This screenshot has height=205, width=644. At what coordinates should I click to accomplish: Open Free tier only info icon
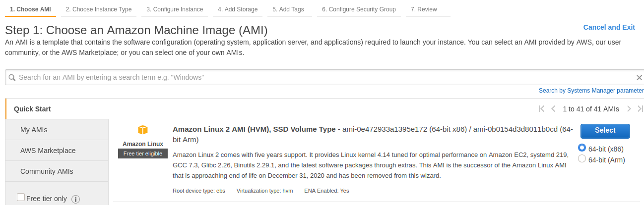[x=76, y=199]
